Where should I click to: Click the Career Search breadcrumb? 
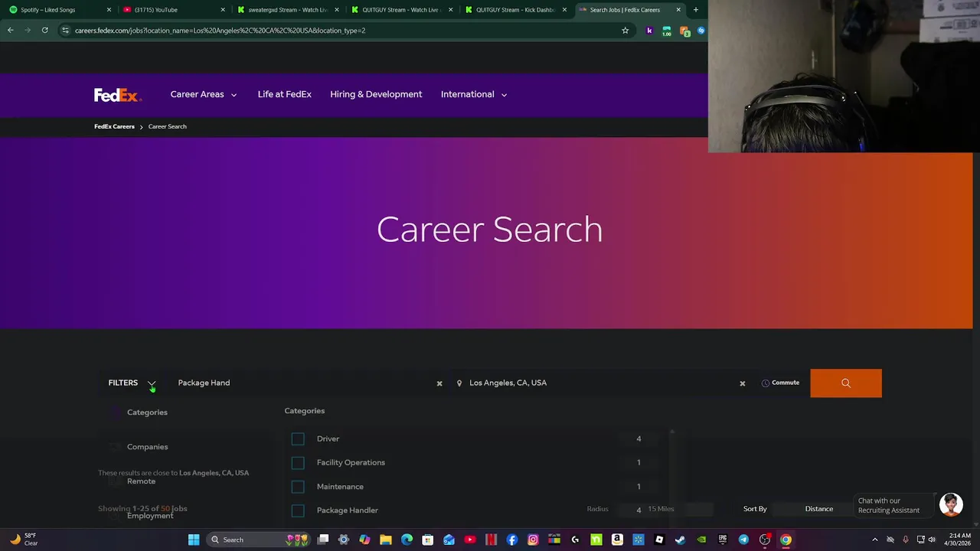[167, 126]
